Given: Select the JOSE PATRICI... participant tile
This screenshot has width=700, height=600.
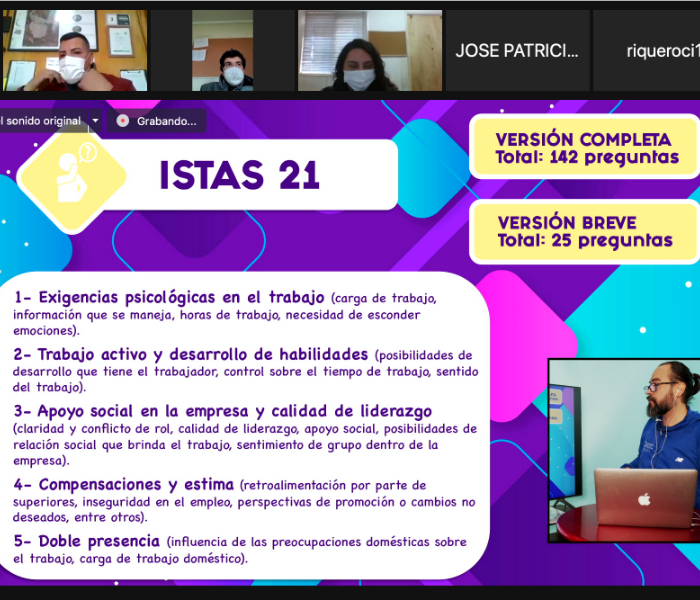Looking at the screenshot, I should (x=517, y=50).
